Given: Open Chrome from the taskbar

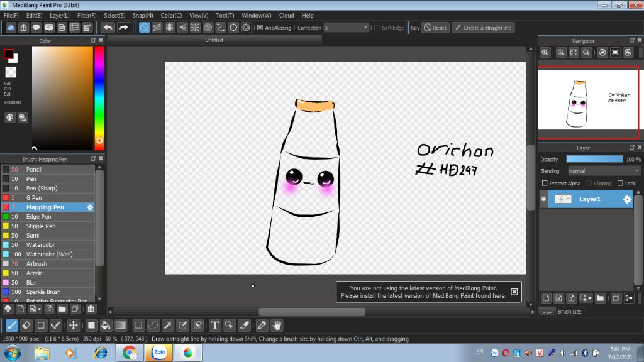Looking at the screenshot, I should pos(130,353).
